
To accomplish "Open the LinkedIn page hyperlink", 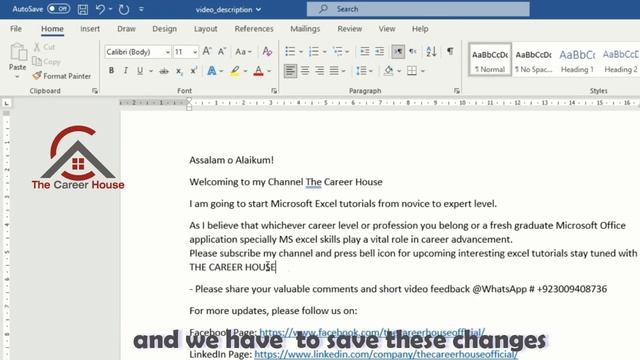I will [x=386, y=354].
